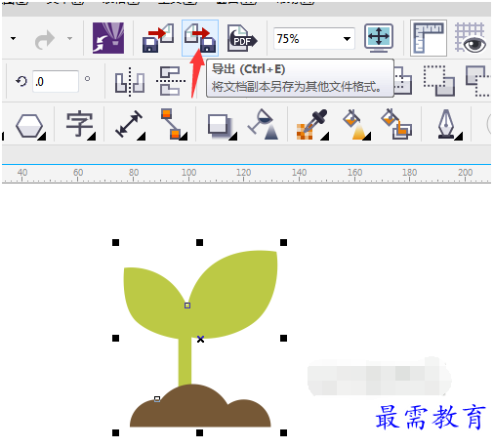
Task: Select the Smart Fill tool
Action: pyautogui.click(x=396, y=124)
